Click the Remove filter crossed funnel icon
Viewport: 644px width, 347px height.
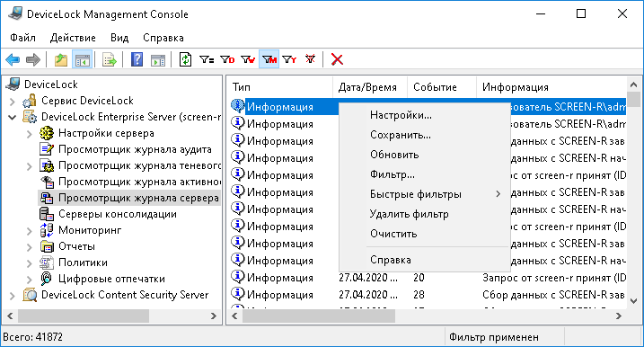pos(310,59)
